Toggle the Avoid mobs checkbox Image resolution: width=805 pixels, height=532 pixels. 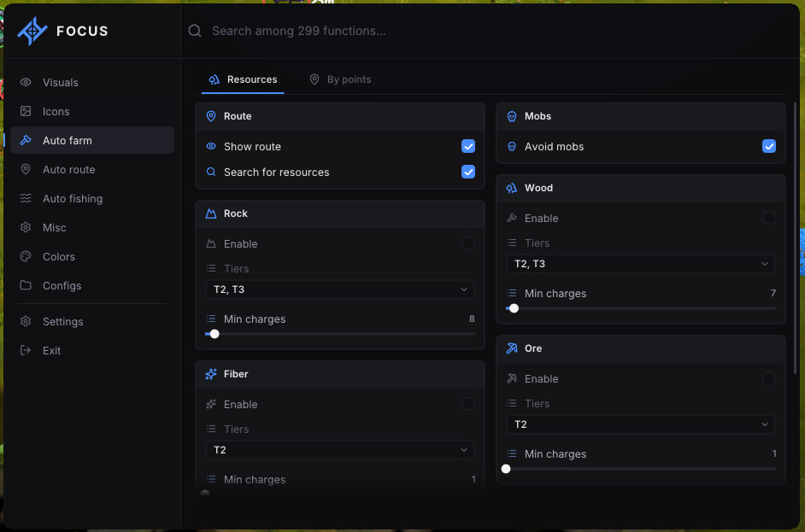pos(769,146)
